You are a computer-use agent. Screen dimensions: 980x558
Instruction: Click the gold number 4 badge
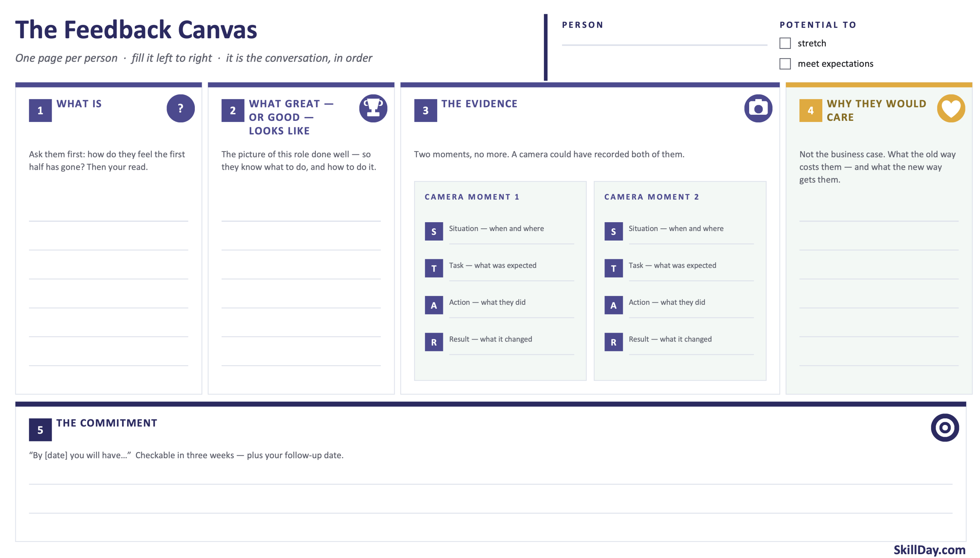point(810,111)
